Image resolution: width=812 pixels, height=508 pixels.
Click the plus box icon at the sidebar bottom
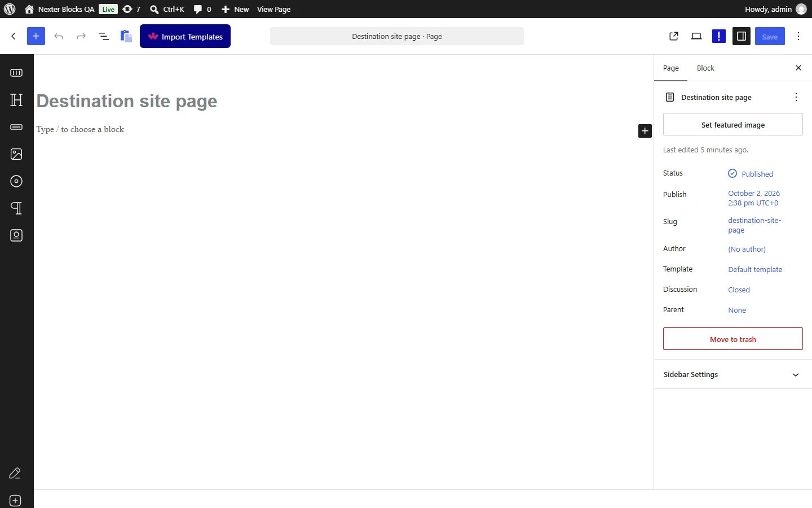(x=15, y=501)
